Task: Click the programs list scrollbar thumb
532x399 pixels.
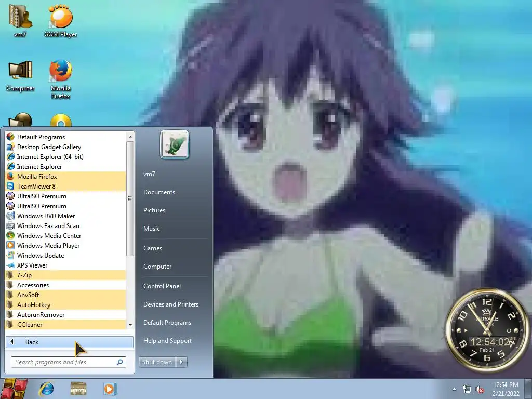Action: 130,198
